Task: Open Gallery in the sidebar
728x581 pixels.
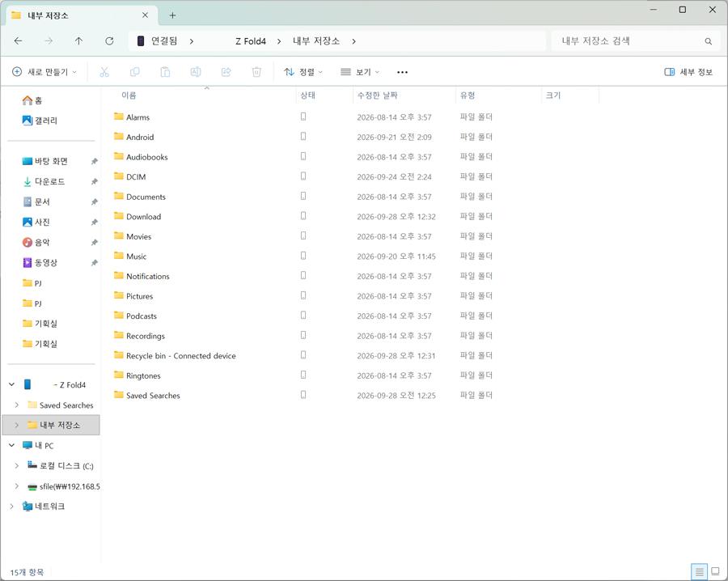Action: click(x=40, y=121)
